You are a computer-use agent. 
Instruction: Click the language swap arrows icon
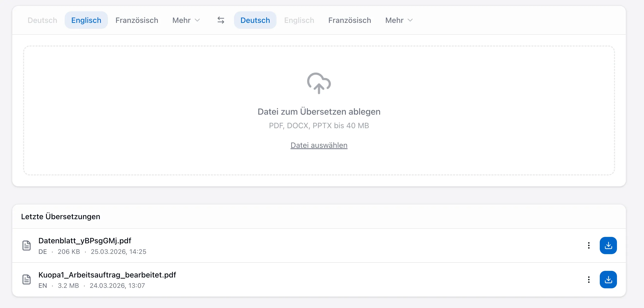point(221,20)
